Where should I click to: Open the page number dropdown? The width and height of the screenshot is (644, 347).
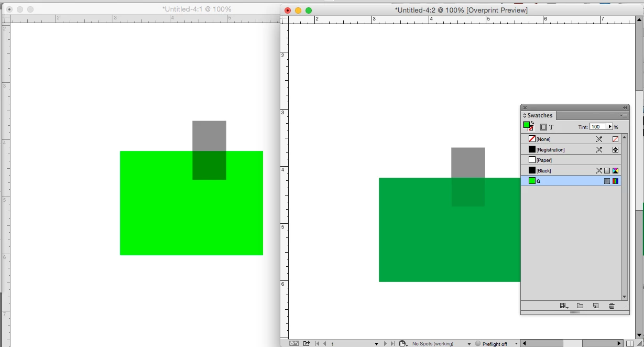tap(376, 344)
